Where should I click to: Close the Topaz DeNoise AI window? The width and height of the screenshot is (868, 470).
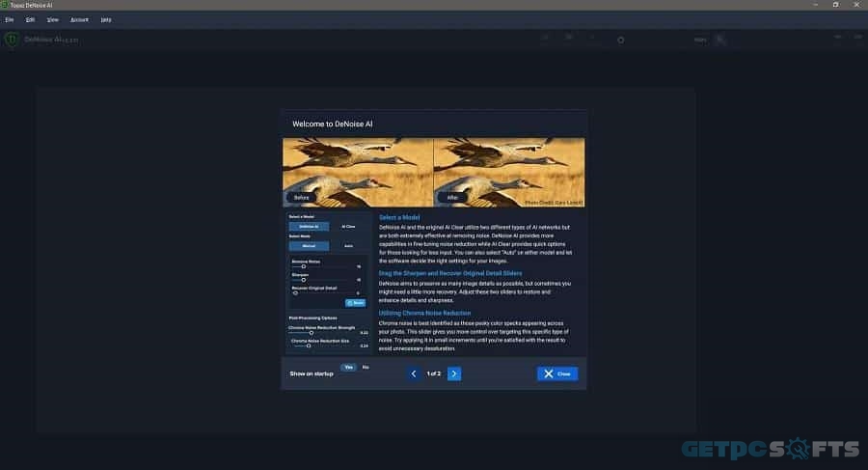(x=855, y=5)
